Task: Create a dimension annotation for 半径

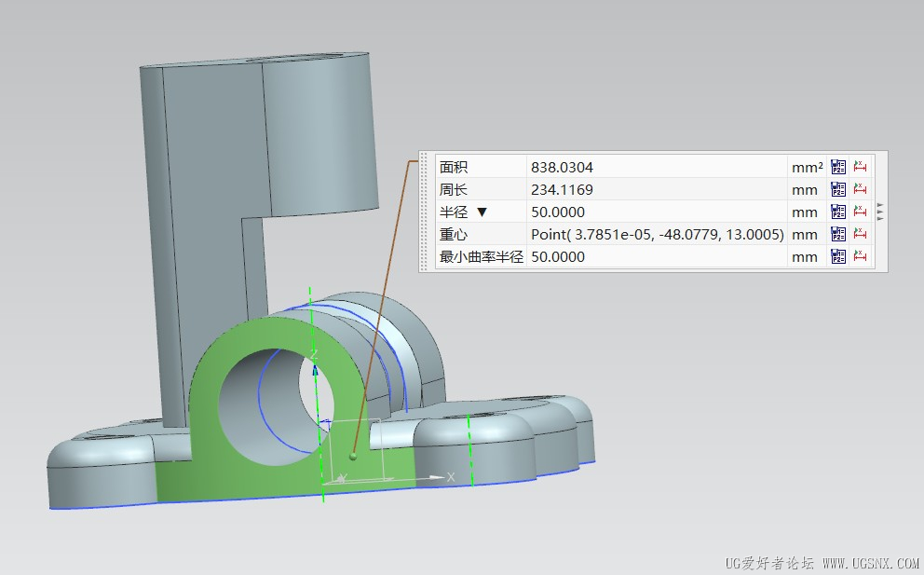Action: 861,212
